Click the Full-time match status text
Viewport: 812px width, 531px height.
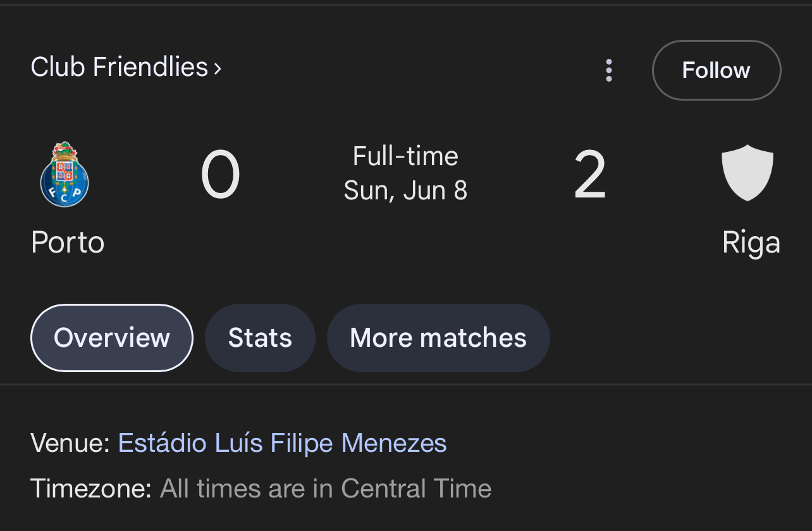[x=405, y=156]
